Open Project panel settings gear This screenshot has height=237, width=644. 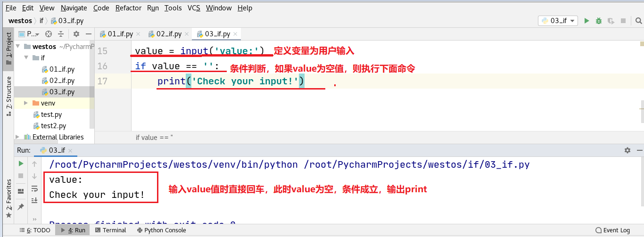coord(76,34)
